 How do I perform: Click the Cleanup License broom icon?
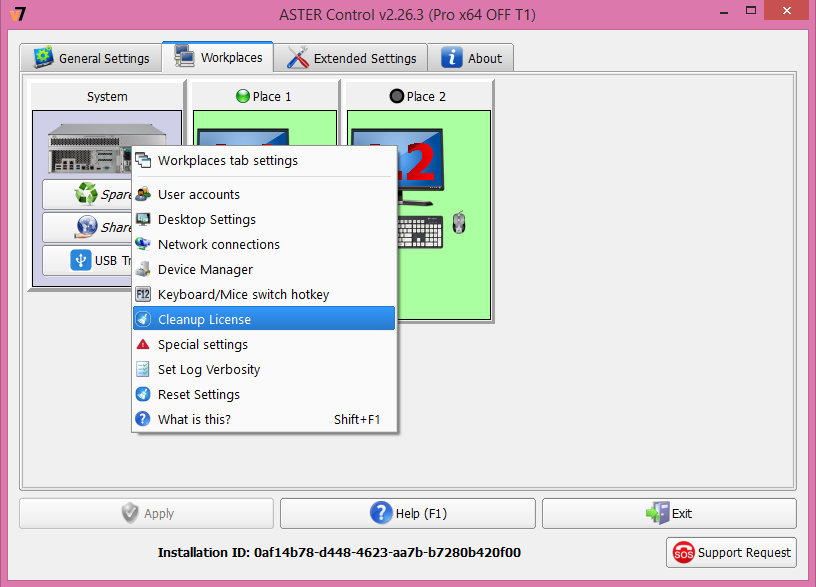click(143, 319)
